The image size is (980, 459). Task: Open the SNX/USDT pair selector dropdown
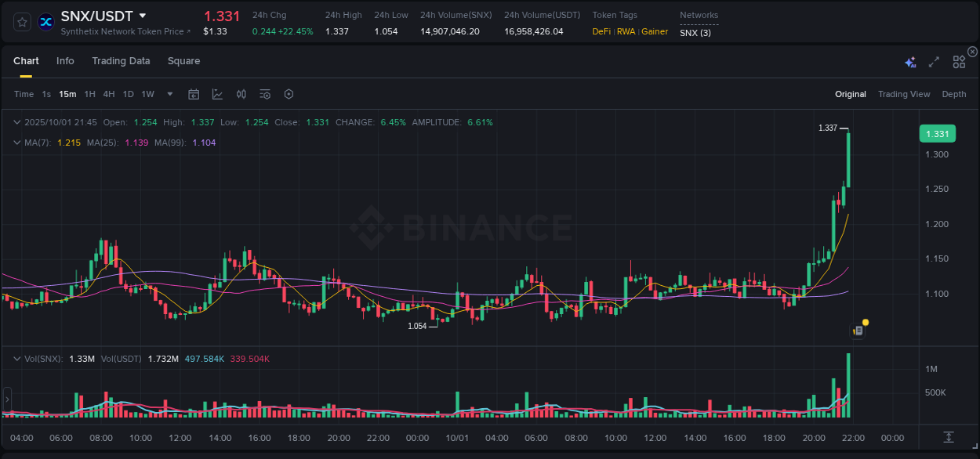(x=142, y=15)
